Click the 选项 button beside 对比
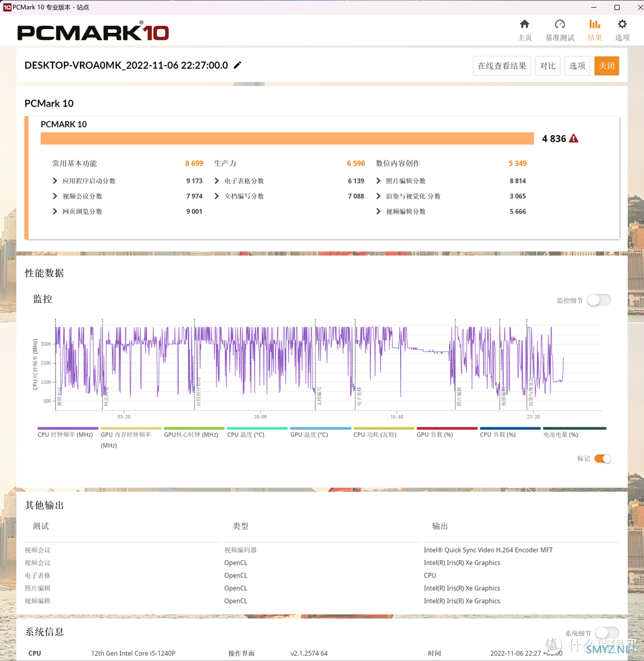644x661 pixels. [x=577, y=66]
